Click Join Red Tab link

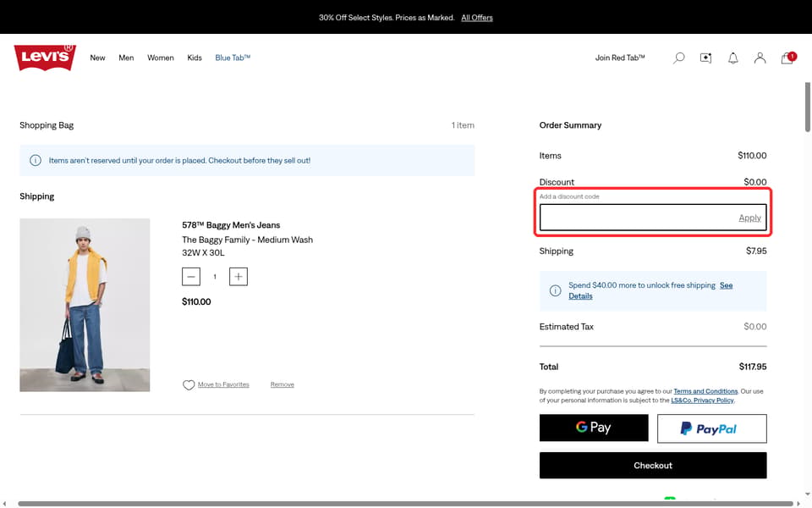click(x=620, y=58)
